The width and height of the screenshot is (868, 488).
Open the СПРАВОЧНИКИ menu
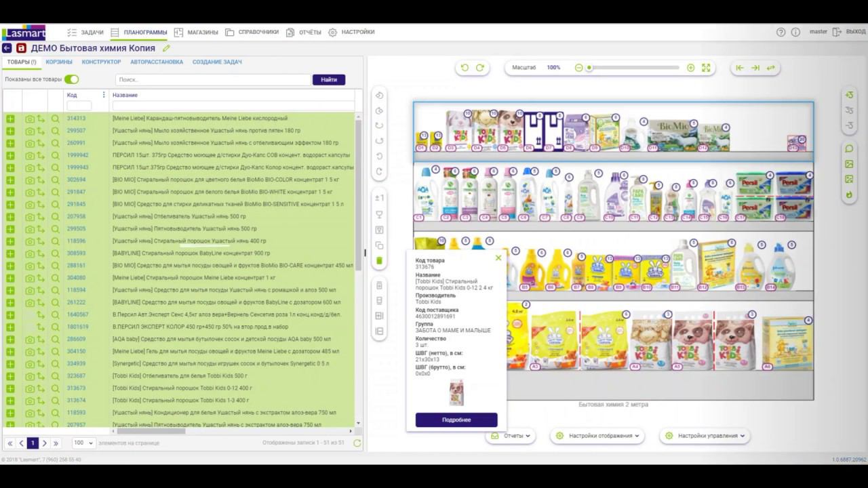(x=252, y=32)
